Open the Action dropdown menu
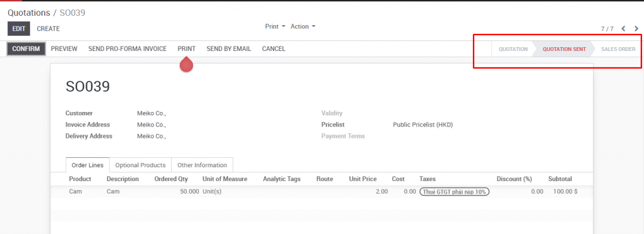This screenshot has width=644, height=234. 303,26
